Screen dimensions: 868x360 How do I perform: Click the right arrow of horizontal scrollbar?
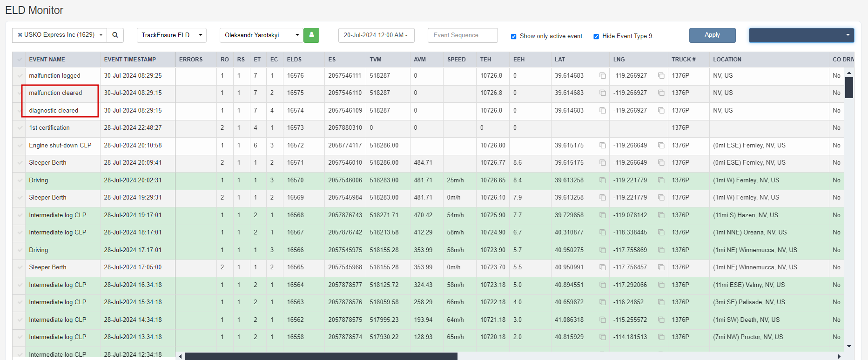[x=839, y=356]
